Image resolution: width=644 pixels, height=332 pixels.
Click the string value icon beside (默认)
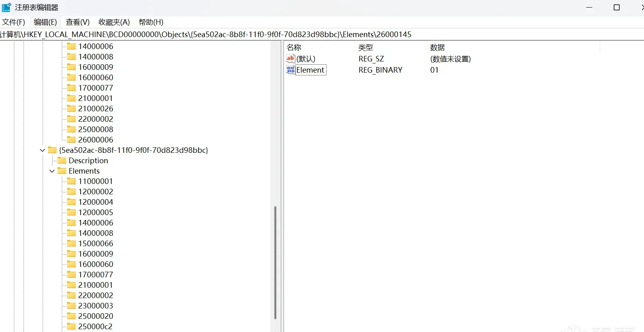(291, 59)
